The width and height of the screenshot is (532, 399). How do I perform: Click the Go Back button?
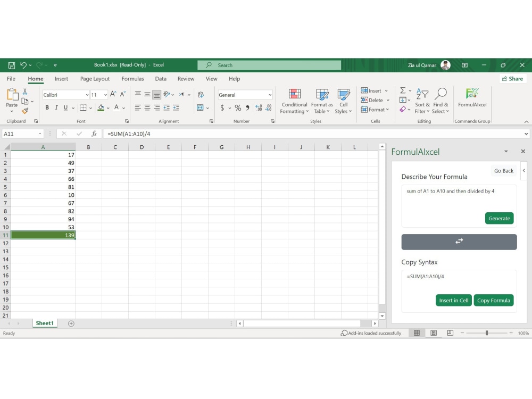click(x=503, y=171)
